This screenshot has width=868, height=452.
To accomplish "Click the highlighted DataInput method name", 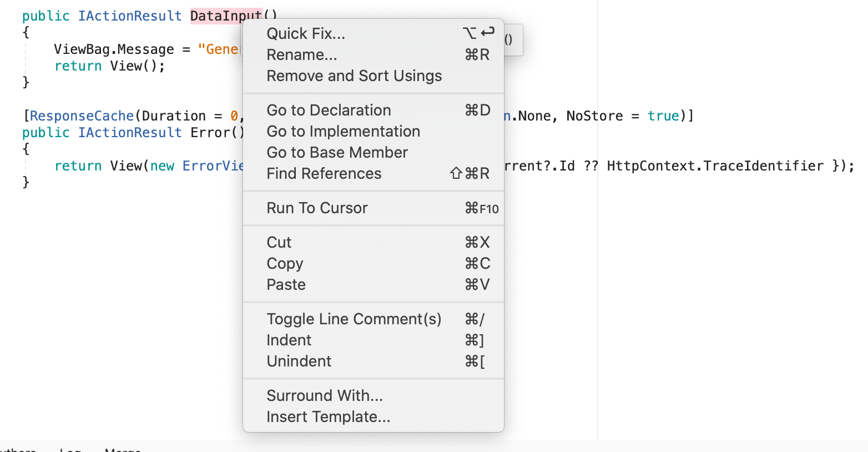I will (x=224, y=16).
